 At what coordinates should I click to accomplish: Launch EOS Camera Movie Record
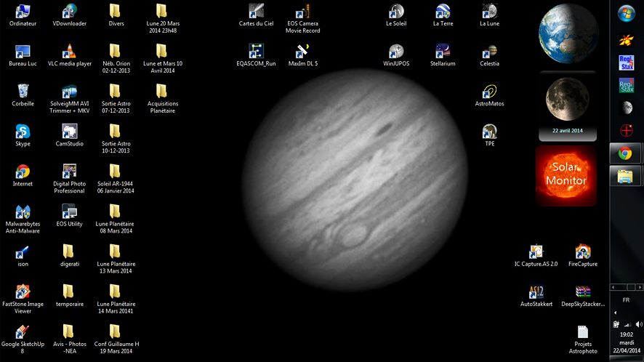(x=302, y=18)
